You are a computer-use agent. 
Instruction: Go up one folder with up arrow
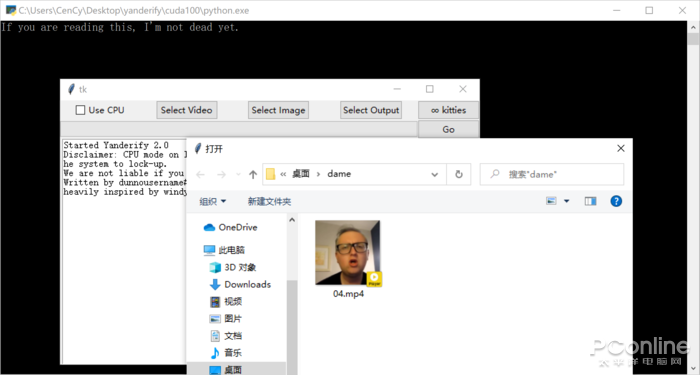253,174
